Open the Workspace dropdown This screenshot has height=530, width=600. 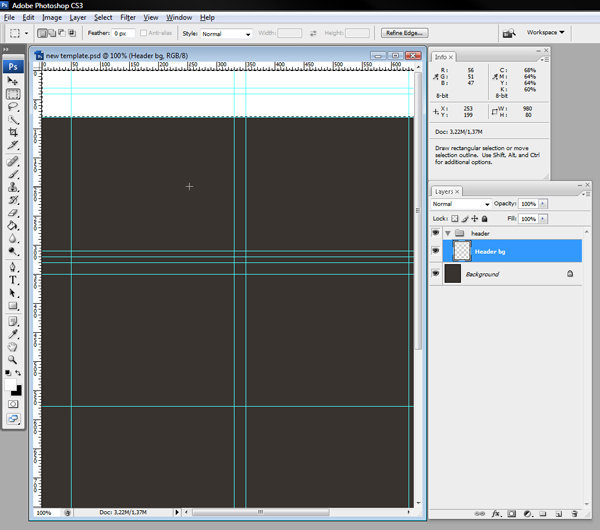545,33
